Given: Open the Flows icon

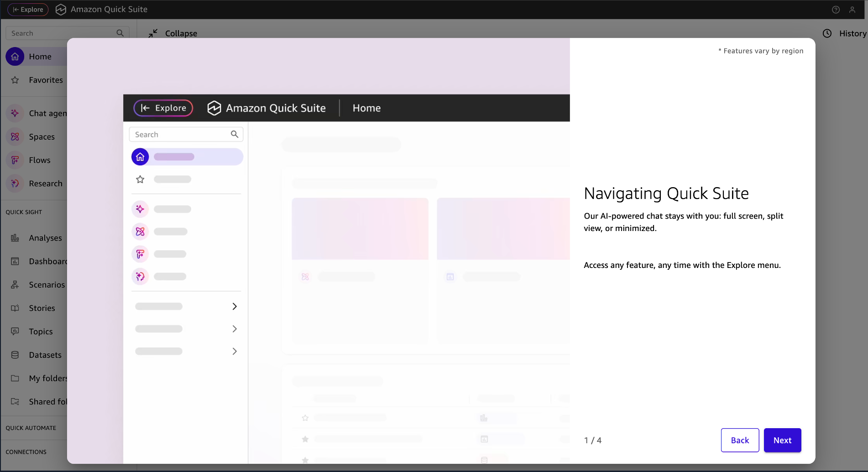Looking at the screenshot, I should tap(15, 160).
